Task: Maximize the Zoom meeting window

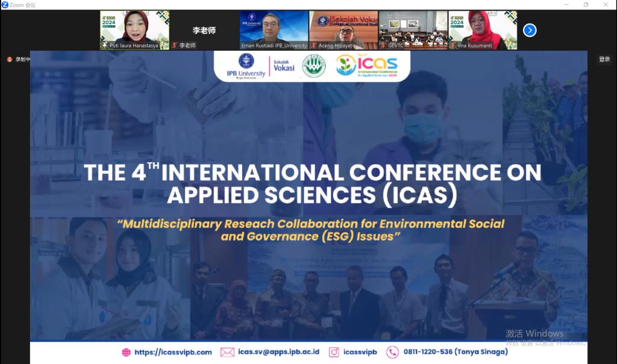Action: (586, 5)
